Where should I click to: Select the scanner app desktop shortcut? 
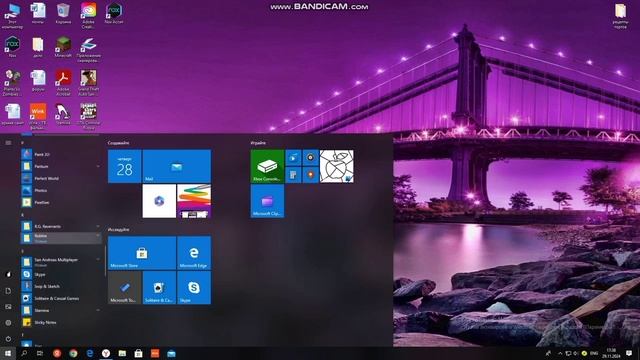(x=89, y=50)
